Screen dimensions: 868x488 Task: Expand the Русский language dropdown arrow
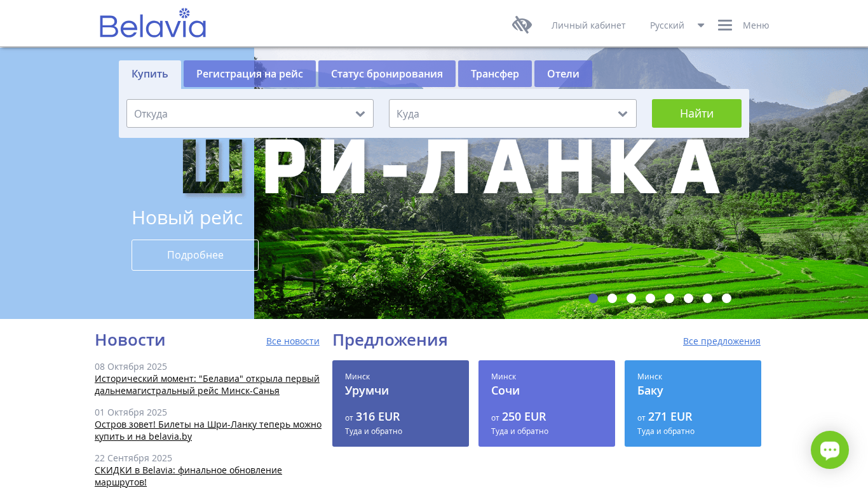pos(701,25)
